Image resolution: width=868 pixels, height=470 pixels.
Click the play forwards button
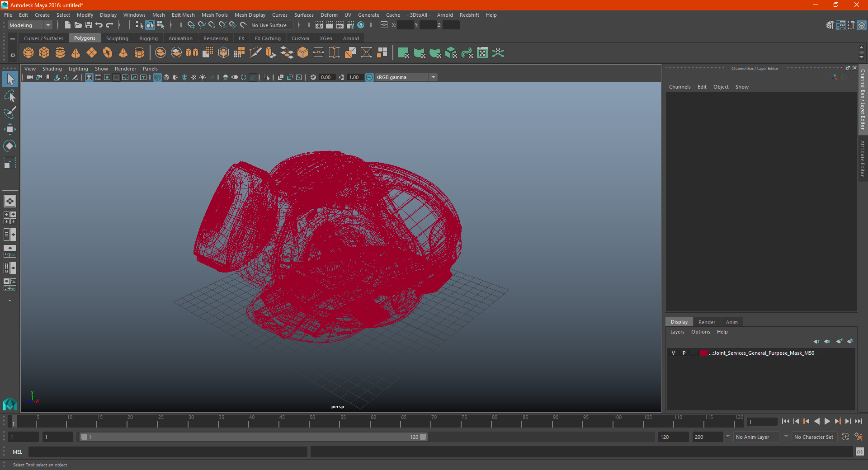click(x=827, y=421)
